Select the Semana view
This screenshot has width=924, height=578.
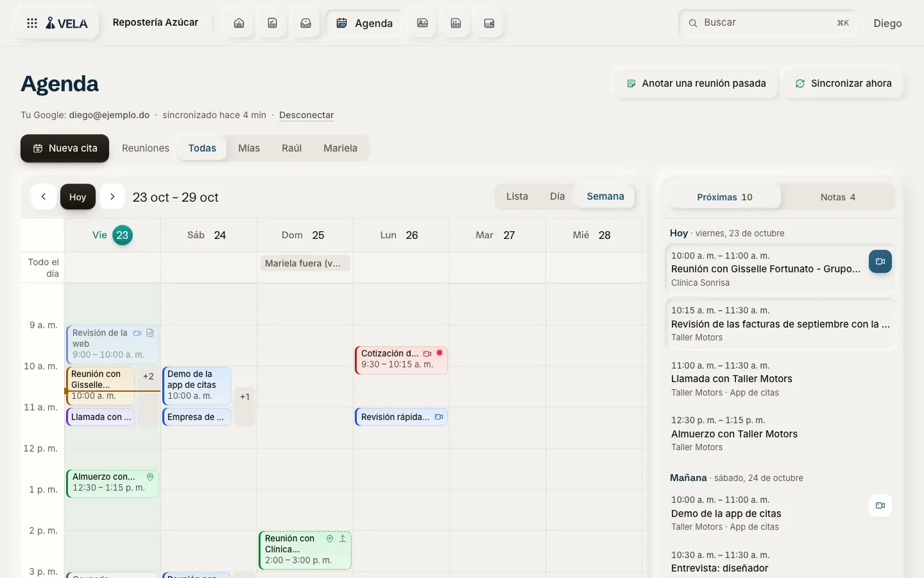coord(605,197)
